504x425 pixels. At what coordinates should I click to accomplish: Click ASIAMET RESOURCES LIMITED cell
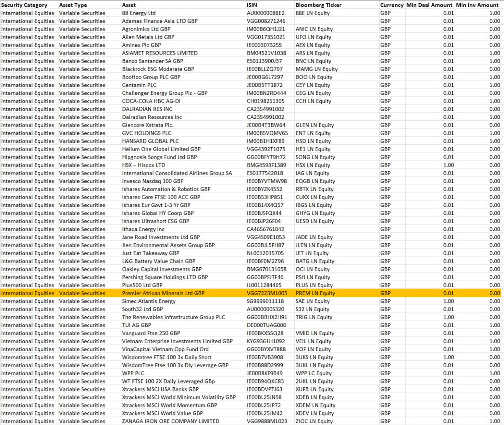point(160,53)
